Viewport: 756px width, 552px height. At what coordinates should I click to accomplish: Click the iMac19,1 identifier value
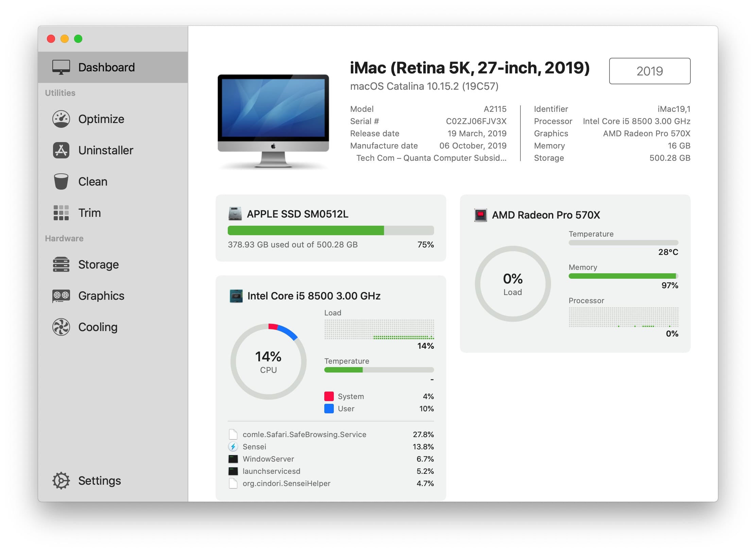[x=674, y=109]
